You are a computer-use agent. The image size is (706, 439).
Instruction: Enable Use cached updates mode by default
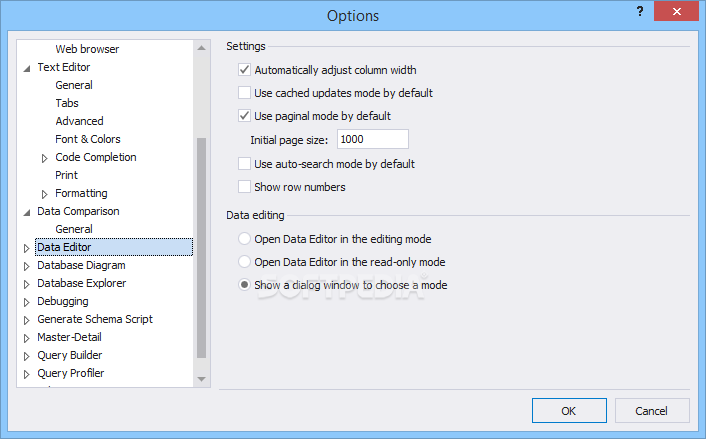pos(244,93)
